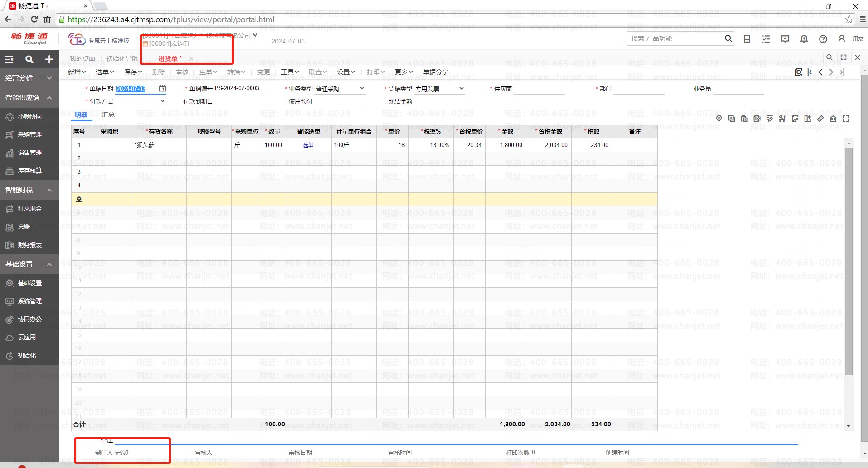Screen dimensions: 868x468
Task: Open the task checklist icon in header
Action: 766,39
